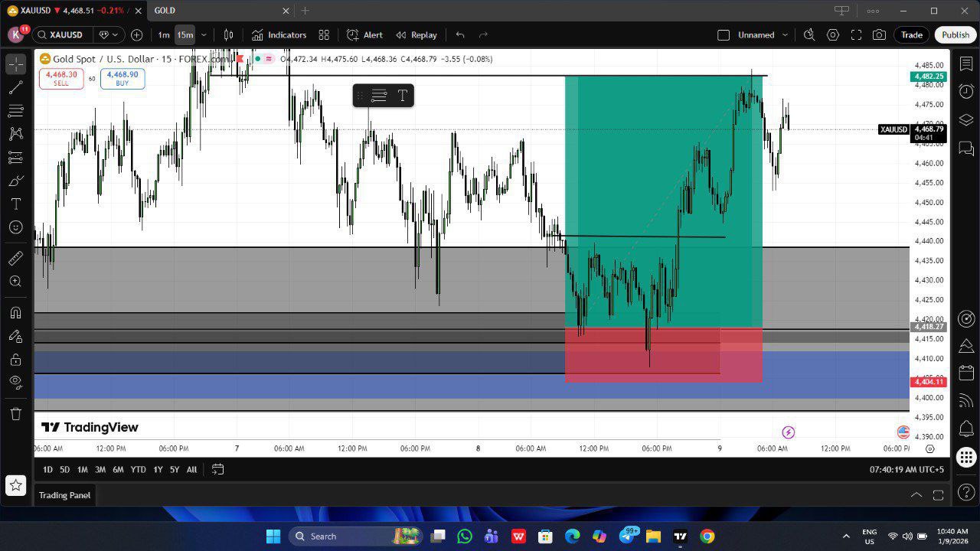Open the diamond dropdown beside XAUUSD search

(107, 34)
